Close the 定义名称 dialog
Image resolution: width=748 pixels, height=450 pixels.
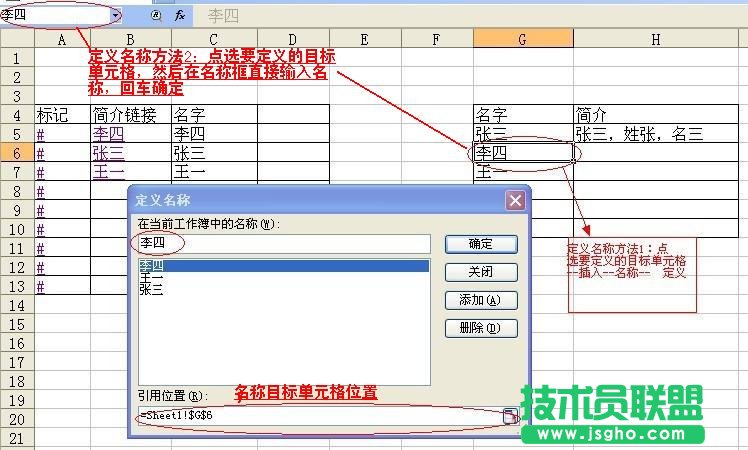515,200
